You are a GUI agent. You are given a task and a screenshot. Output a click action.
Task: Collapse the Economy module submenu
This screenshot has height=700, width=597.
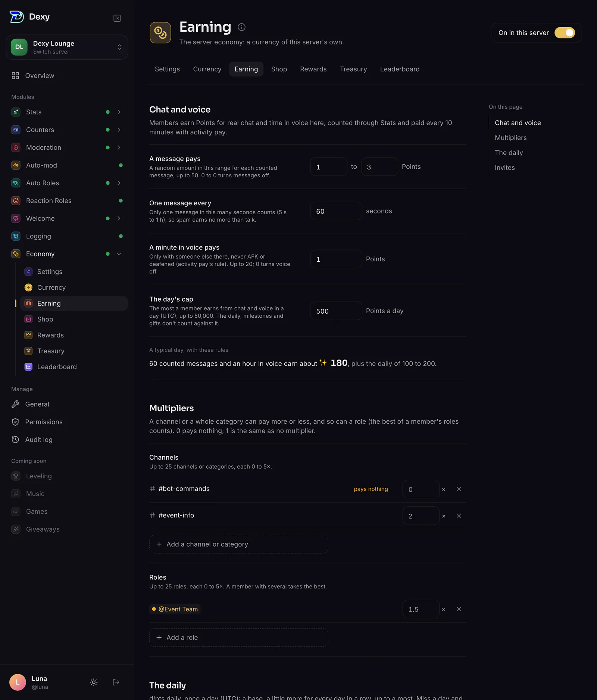pyautogui.click(x=119, y=254)
